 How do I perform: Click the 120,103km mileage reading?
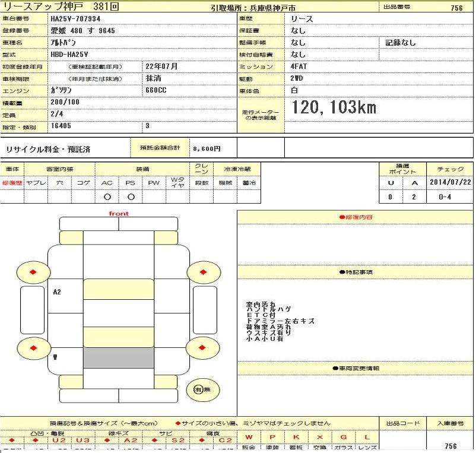tap(333, 108)
